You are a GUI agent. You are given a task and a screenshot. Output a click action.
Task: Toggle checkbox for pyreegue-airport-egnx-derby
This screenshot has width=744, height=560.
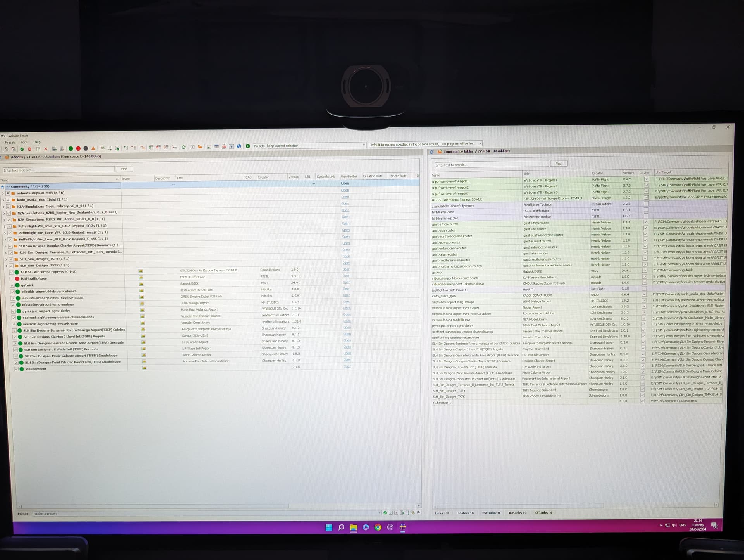13,311
